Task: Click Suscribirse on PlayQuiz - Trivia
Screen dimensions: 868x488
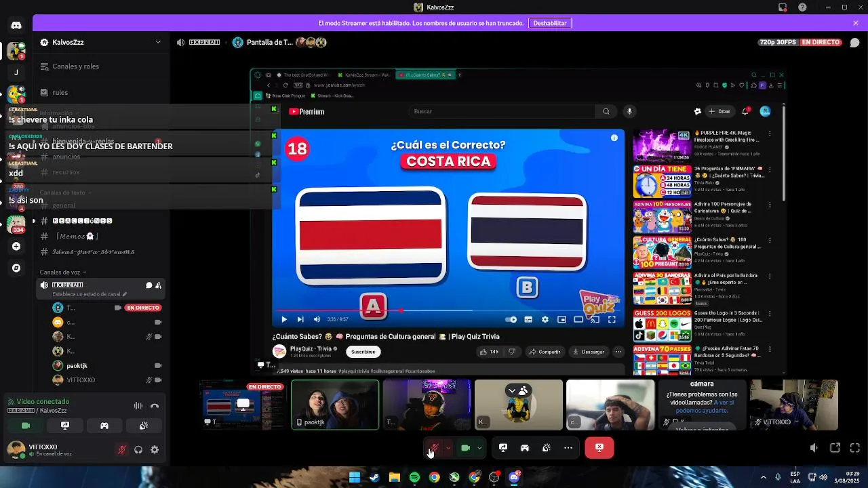Action: (x=363, y=352)
